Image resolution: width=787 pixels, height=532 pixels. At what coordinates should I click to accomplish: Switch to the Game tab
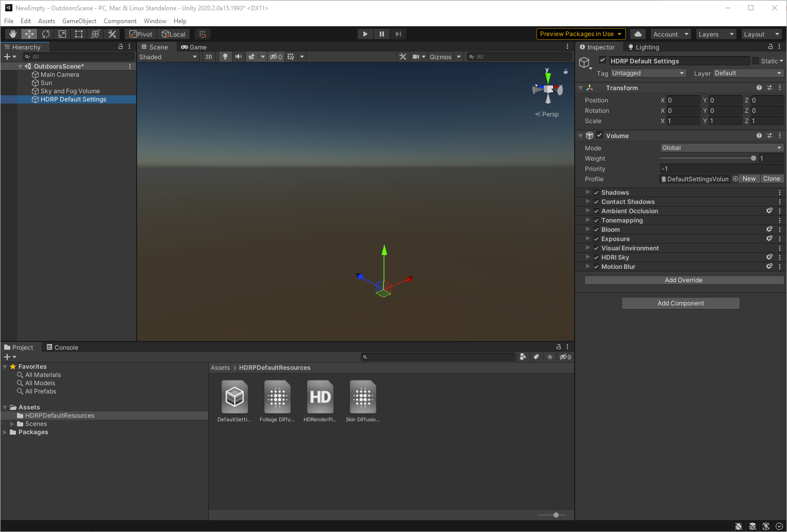pos(194,47)
